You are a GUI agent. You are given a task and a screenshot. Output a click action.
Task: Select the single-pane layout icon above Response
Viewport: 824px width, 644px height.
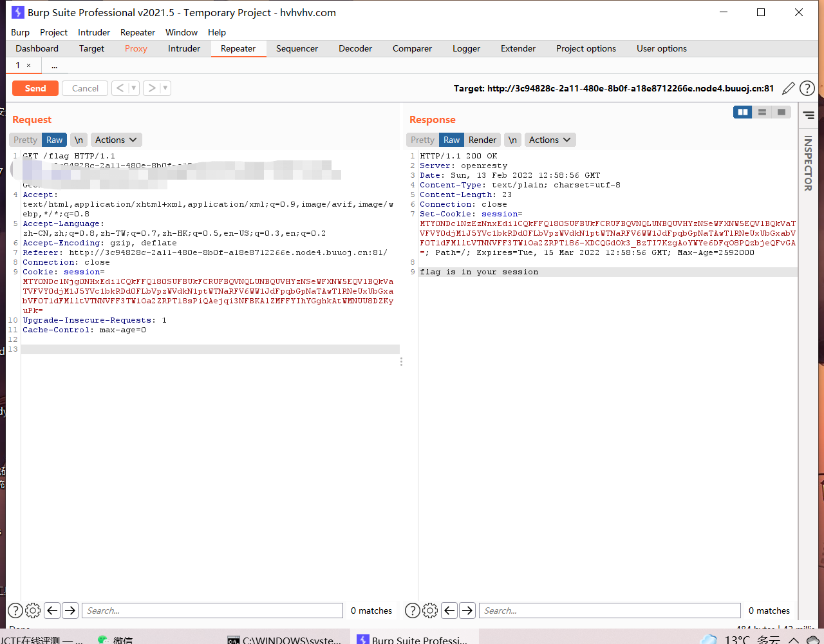click(782, 111)
